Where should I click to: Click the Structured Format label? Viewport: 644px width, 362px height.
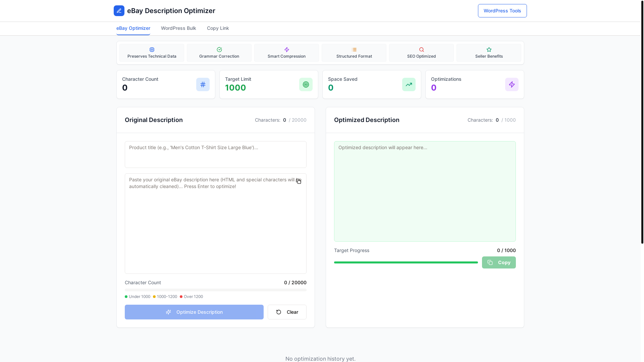(354, 56)
